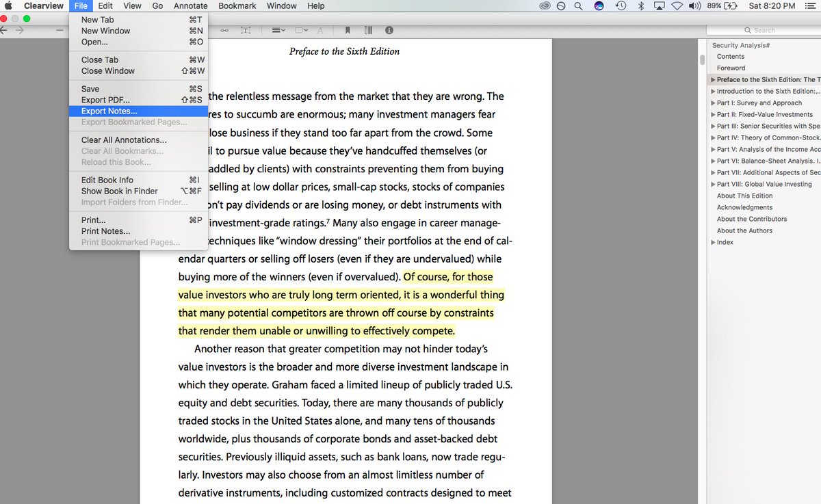821x504 pixels.
Task: Choose Export PDF... menu item
Action: coord(139,100)
